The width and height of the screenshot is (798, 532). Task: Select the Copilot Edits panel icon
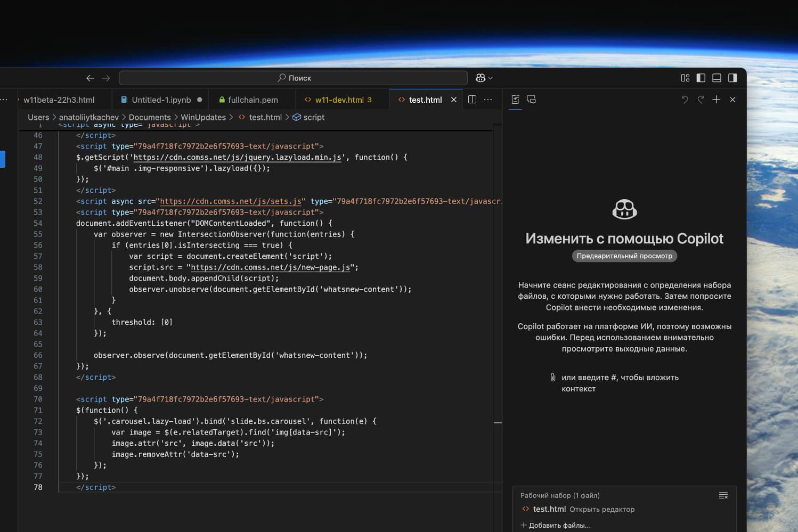515,100
